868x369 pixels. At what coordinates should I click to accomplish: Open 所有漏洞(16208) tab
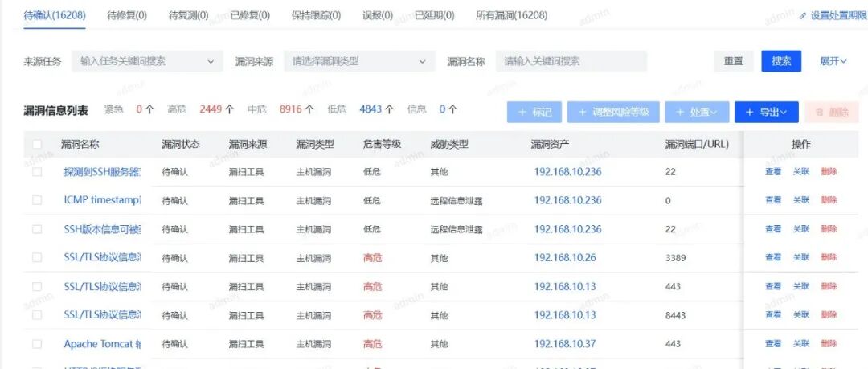coord(511,15)
